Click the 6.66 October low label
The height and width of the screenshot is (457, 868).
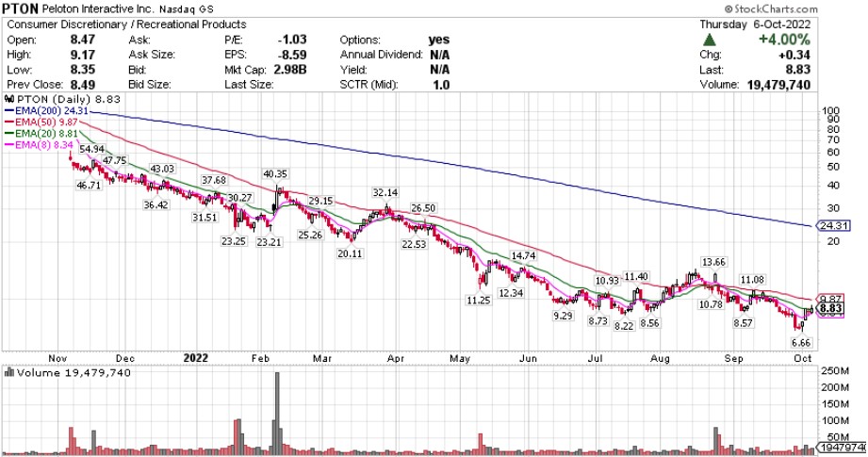801,342
